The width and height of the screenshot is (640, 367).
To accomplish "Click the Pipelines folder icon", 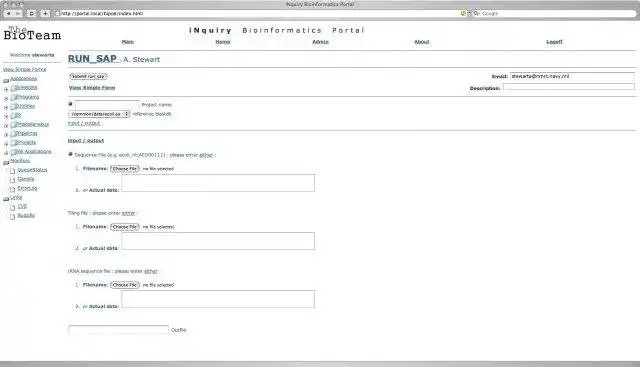I will click(14, 134).
